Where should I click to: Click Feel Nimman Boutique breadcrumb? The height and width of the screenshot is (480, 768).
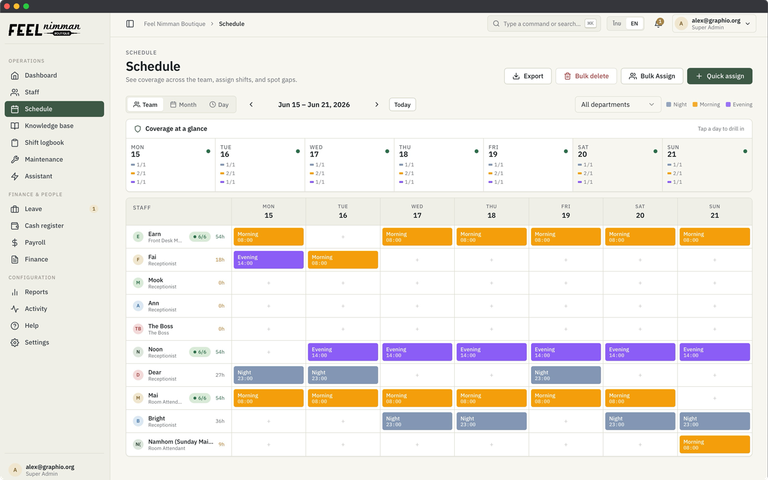174,24
